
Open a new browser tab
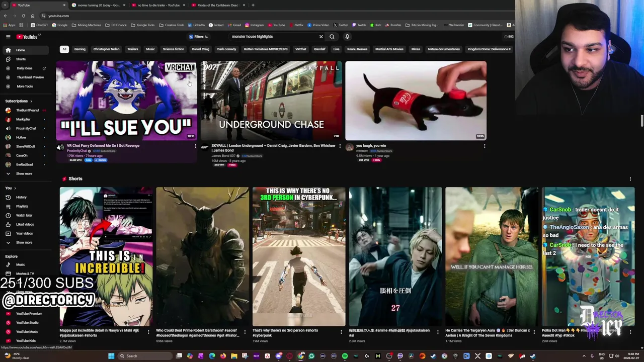click(253, 5)
